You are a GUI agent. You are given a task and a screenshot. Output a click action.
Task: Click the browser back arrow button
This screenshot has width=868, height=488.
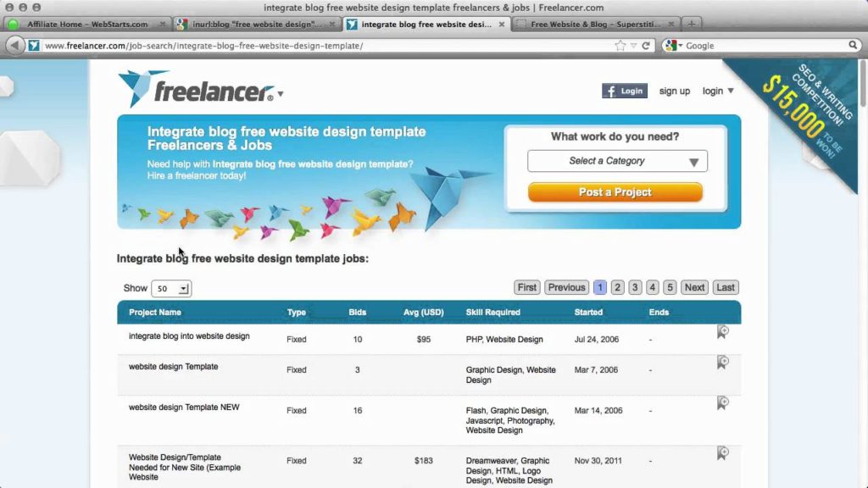[15, 46]
